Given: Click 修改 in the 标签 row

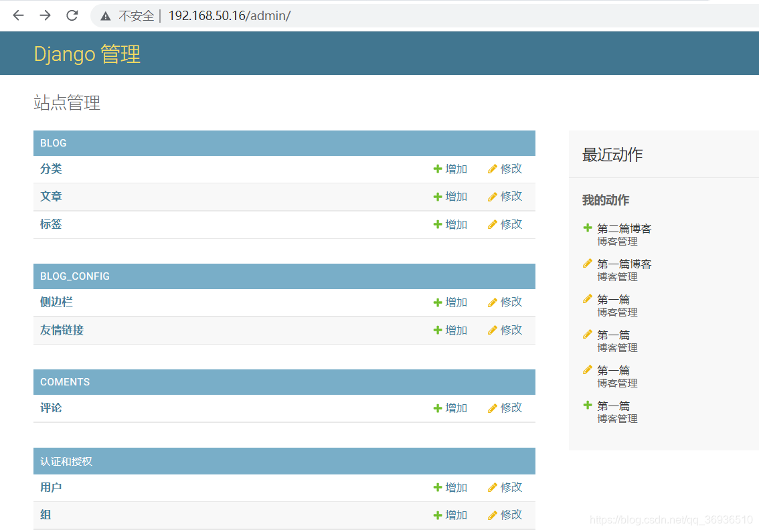Looking at the screenshot, I should pos(505,225).
